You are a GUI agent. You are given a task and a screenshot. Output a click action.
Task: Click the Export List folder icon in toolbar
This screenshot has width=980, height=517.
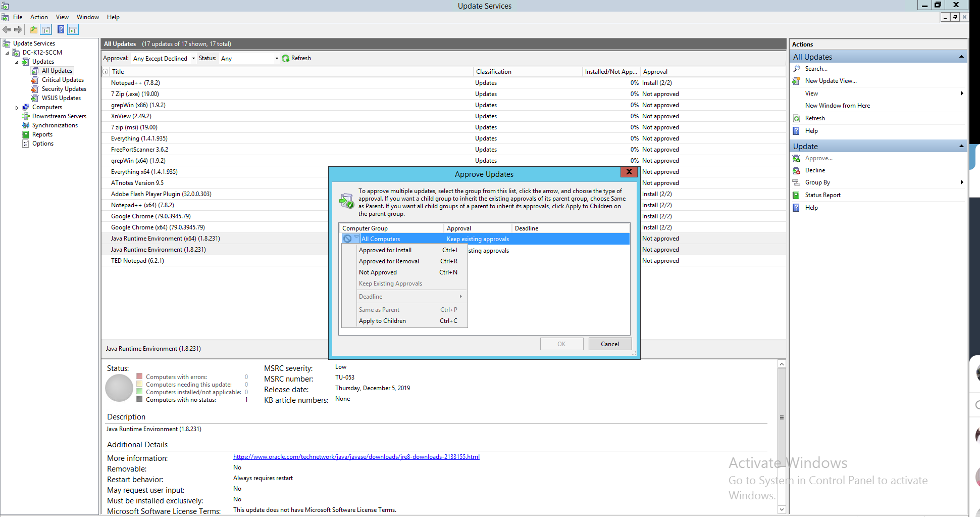33,29
